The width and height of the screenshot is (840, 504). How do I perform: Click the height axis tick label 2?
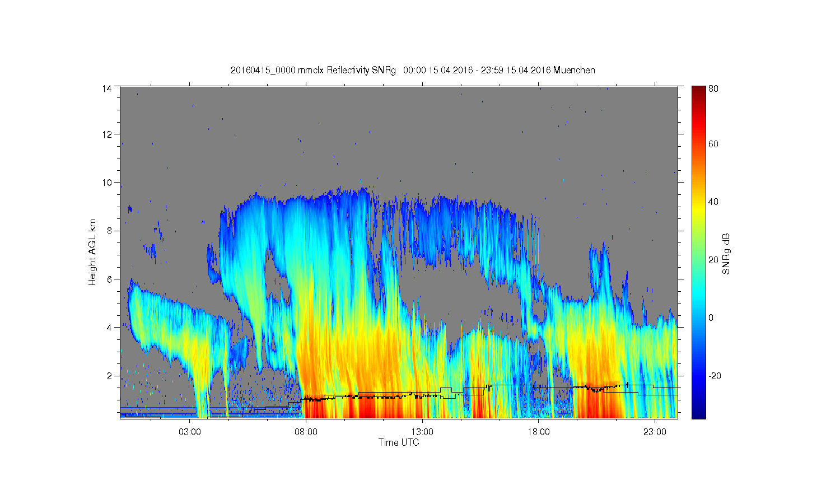click(109, 376)
